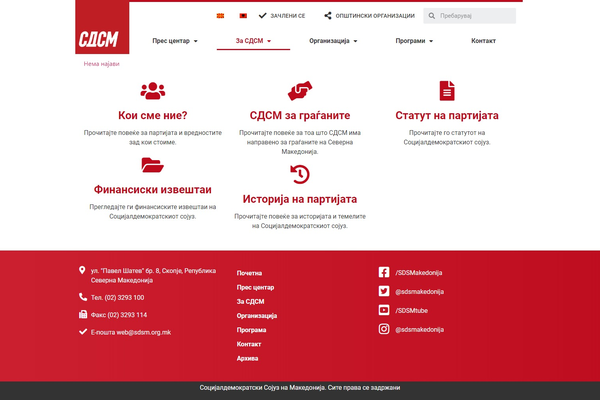Click the history clock icon above Историја на партијата

(300, 174)
